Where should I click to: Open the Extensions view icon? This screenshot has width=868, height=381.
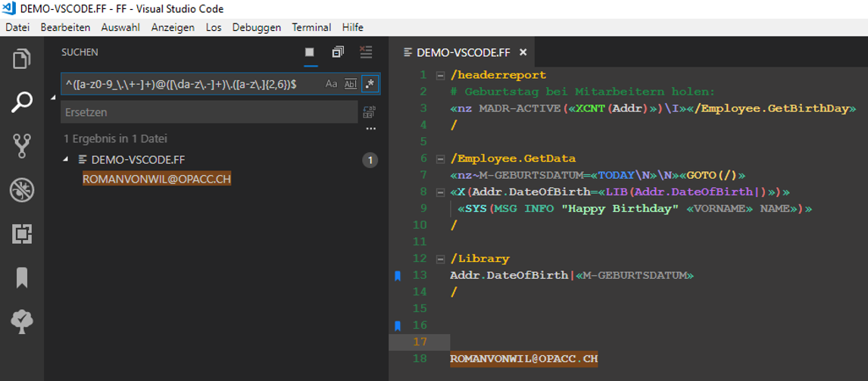click(22, 235)
